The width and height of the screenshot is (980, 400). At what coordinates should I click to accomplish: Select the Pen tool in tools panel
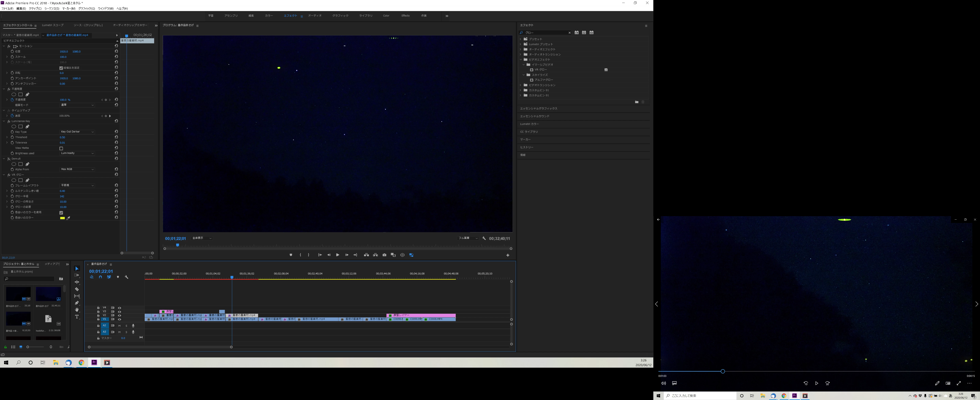point(77,303)
